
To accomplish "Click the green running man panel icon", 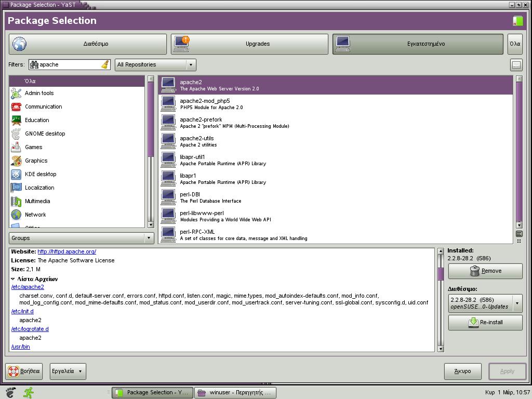I will 29,393.
